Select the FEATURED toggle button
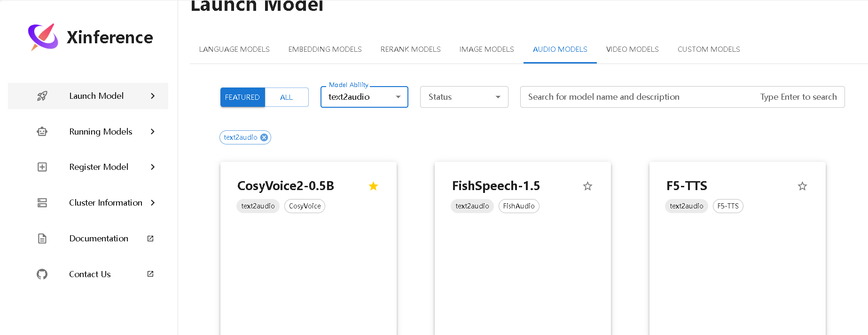The height and width of the screenshot is (335, 868). coord(242,97)
